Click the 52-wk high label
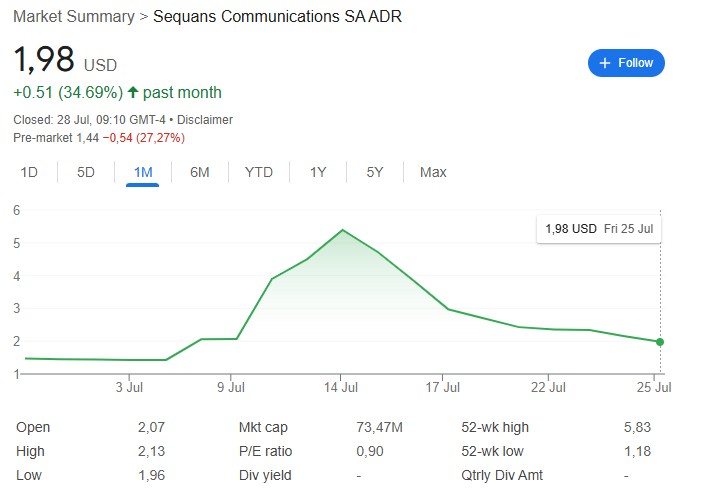Image resolution: width=718 pixels, height=499 pixels. (495, 427)
